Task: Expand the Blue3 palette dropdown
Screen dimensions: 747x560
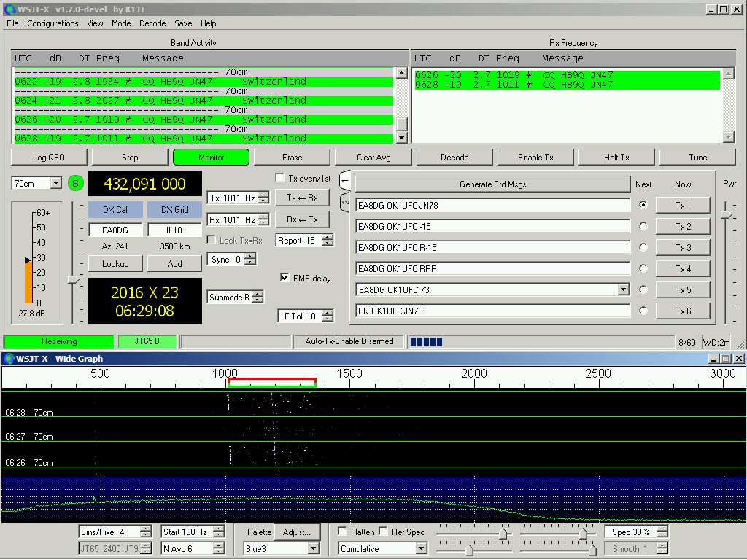Action: point(314,548)
